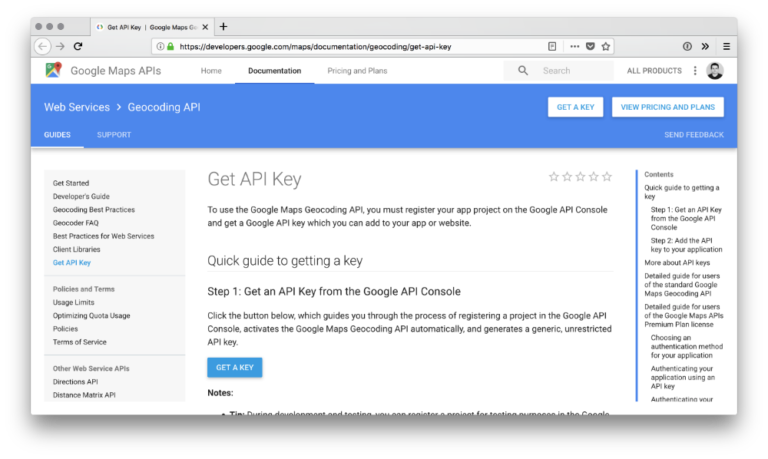Screen dimensions: 768x459
Task: Click the Google Maps logo icon
Action: pyautogui.click(x=53, y=70)
